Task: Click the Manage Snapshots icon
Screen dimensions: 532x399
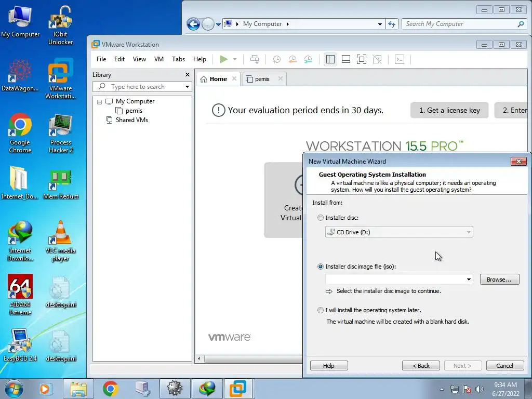Action: (308, 59)
